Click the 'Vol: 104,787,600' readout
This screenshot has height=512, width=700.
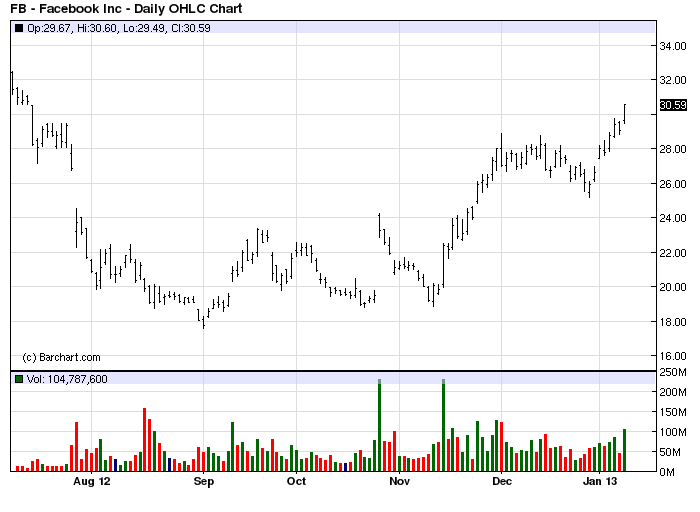pos(67,379)
